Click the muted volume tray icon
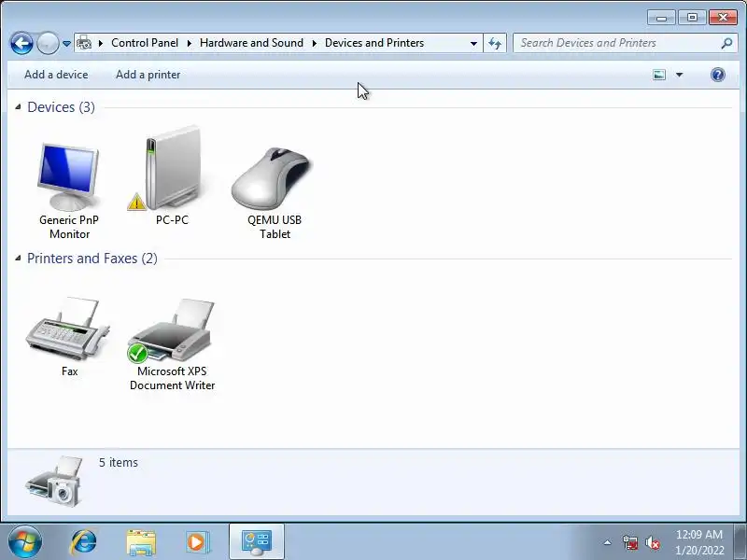Screen dimensions: 747x560 coord(652,542)
